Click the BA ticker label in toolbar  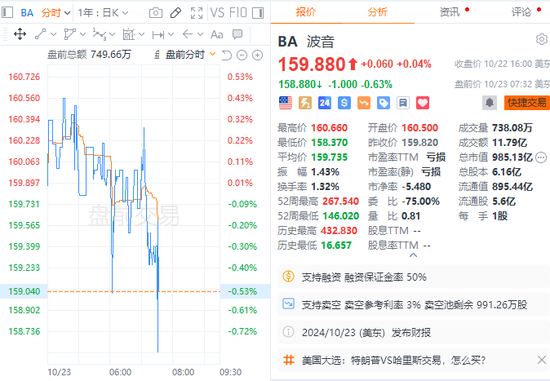(27, 13)
